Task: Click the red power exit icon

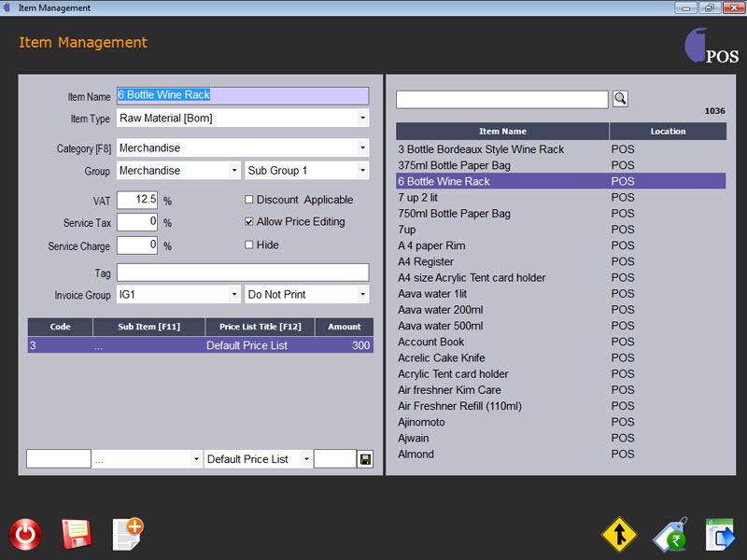Action: point(26,534)
